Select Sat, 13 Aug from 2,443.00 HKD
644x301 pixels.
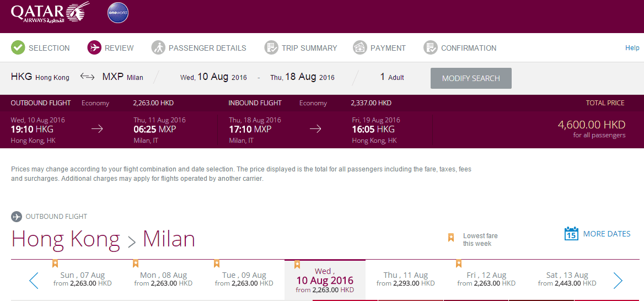click(567, 279)
